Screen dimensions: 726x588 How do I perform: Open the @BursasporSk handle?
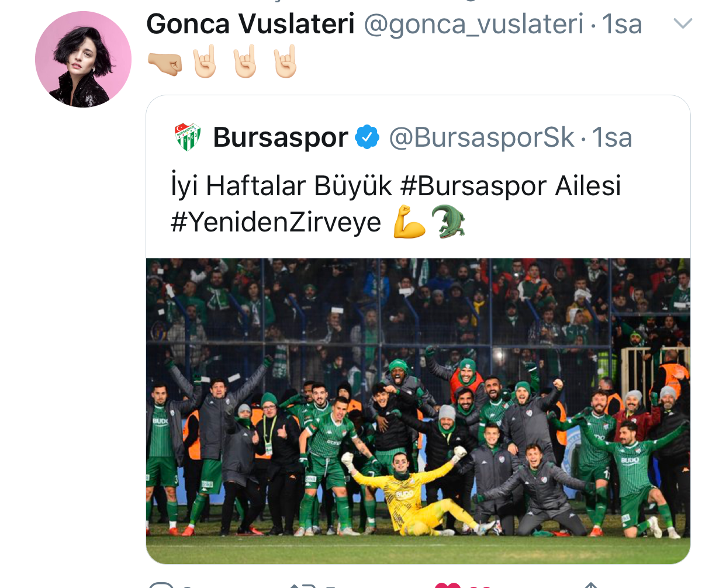click(482, 138)
